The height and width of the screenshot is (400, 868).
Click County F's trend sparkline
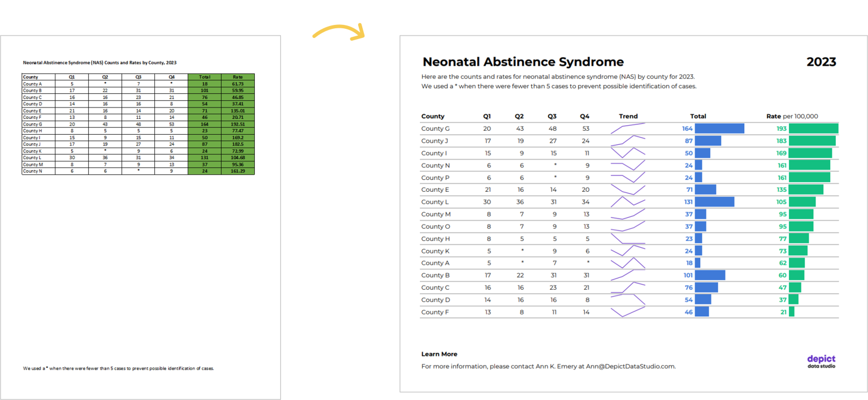[x=628, y=312]
